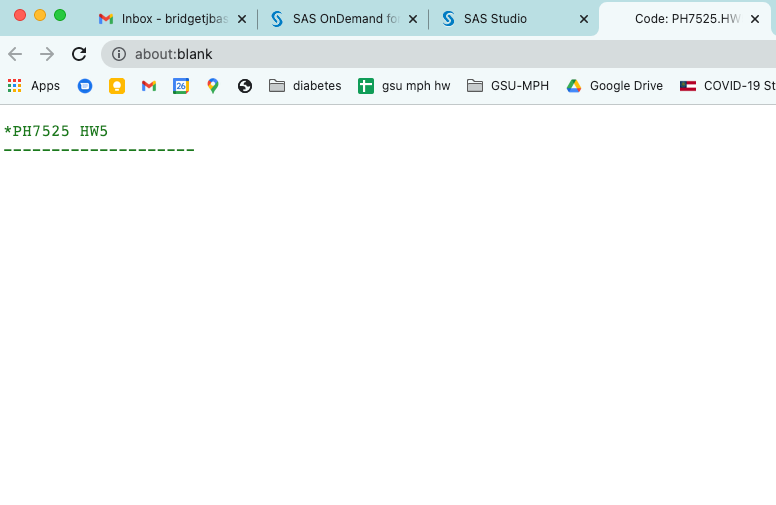Close the Gmail Inbox tab
The height and width of the screenshot is (505, 776).
[242, 19]
